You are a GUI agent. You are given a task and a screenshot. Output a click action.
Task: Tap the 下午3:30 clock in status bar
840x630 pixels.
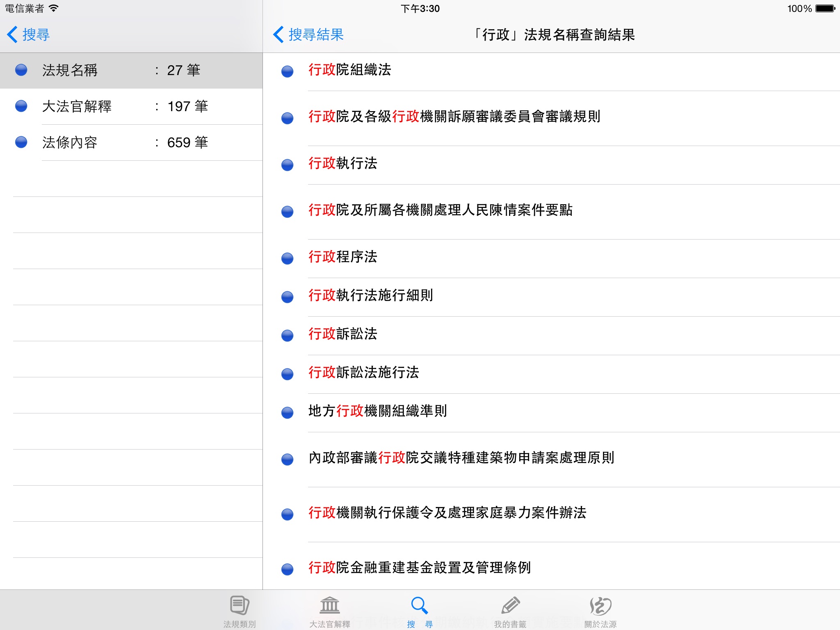420,9
